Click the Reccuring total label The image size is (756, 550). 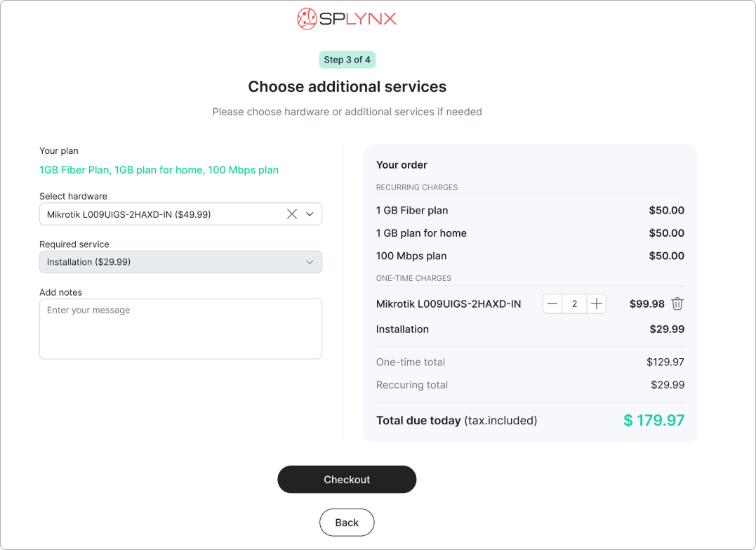pyautogui.click(x=412, y=385)
